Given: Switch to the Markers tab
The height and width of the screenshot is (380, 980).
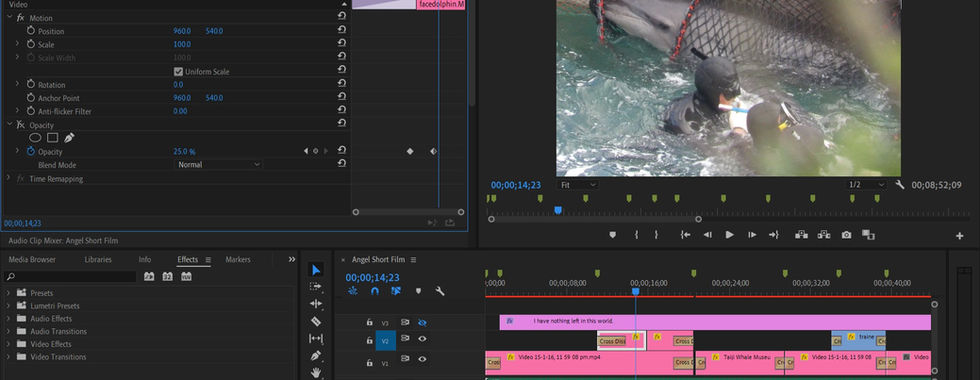Looking at the screenshot, I should (x=238, y=259).
